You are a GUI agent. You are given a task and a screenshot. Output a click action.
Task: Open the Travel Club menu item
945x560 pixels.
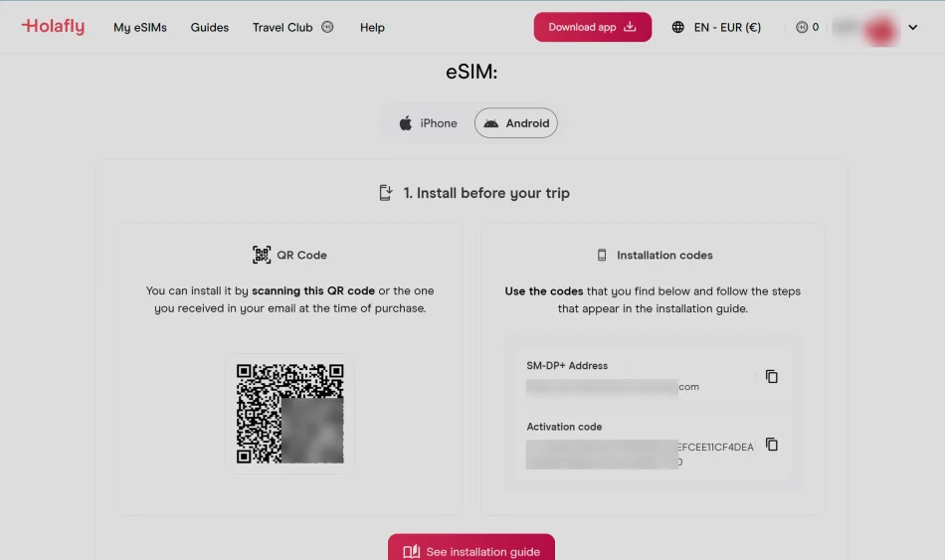tap(283, 27)
